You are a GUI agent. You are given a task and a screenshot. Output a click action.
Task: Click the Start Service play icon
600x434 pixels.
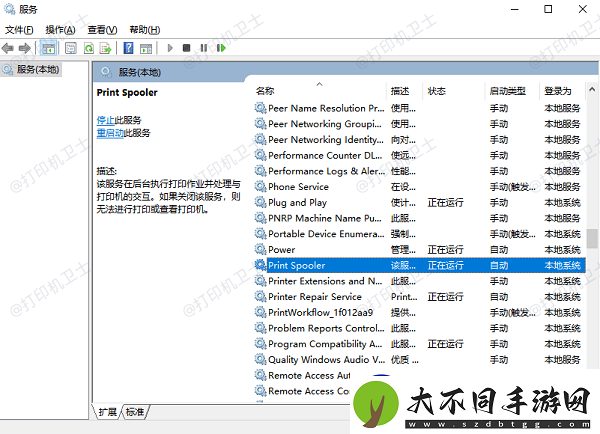170,48
